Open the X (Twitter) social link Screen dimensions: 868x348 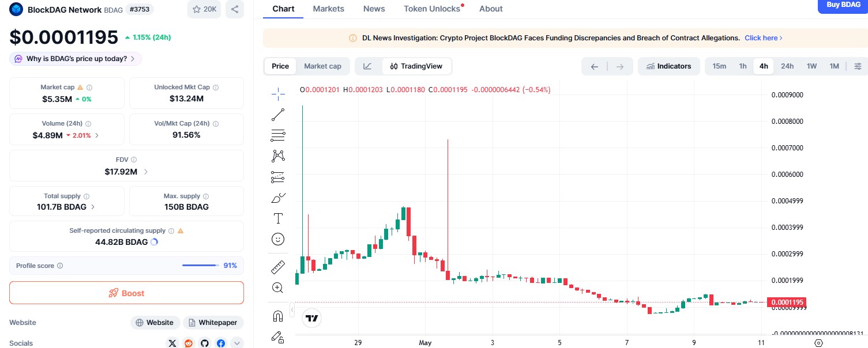tap(172, 343)
